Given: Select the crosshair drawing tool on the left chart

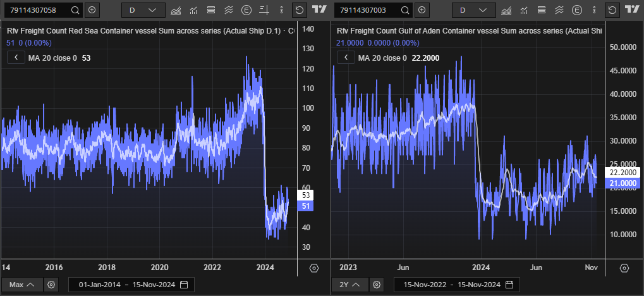Looking at the screenshot, I should [264, 10].
